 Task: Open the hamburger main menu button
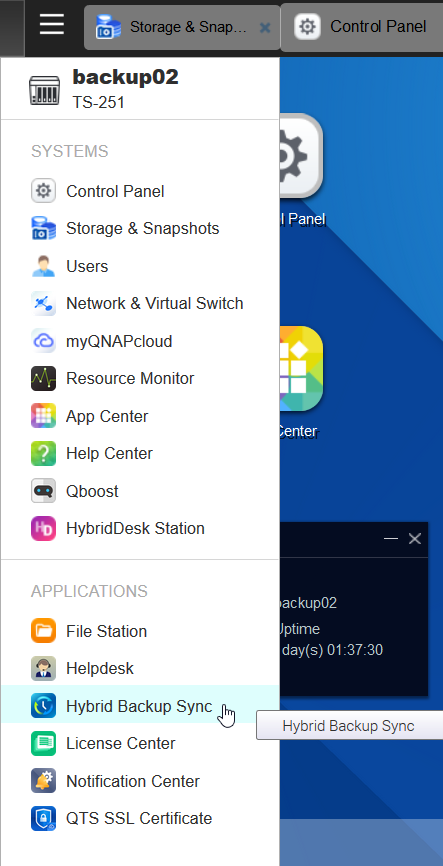[52, 25]
